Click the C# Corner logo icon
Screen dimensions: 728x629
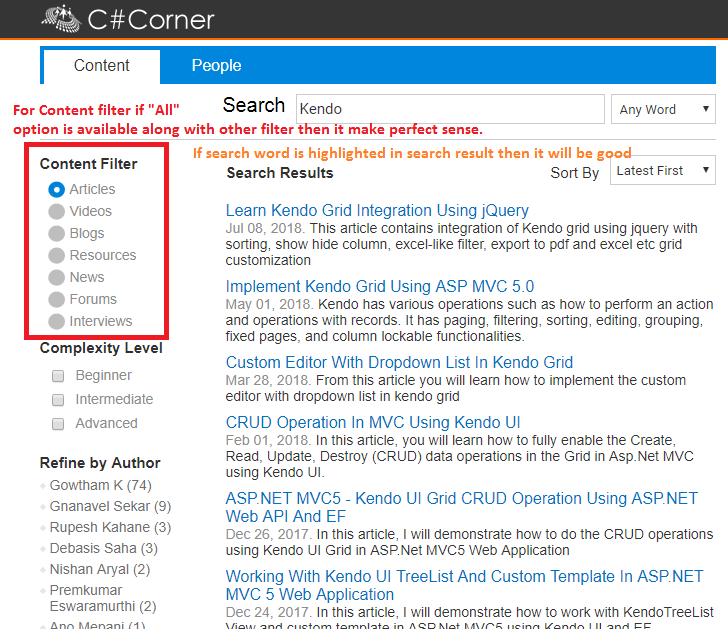pyautogui.click(x=61, y=19)
